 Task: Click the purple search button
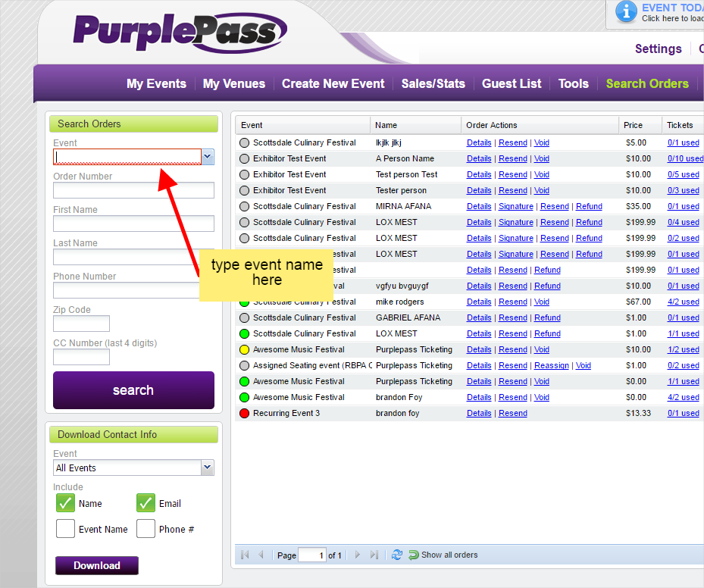click(133, 390)
